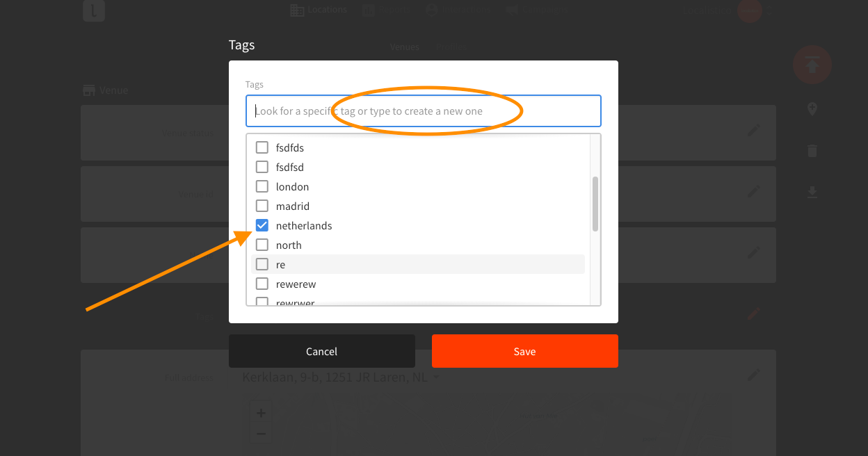Edit Venue status via pencil icon
Screen dimensions: 868x456
[x=753, y=131]
